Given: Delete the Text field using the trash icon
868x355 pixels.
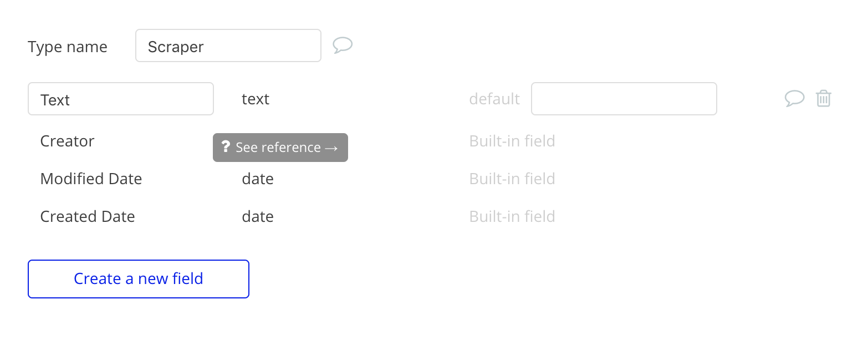Looking at the screenshot, I should tap(824, 98).
